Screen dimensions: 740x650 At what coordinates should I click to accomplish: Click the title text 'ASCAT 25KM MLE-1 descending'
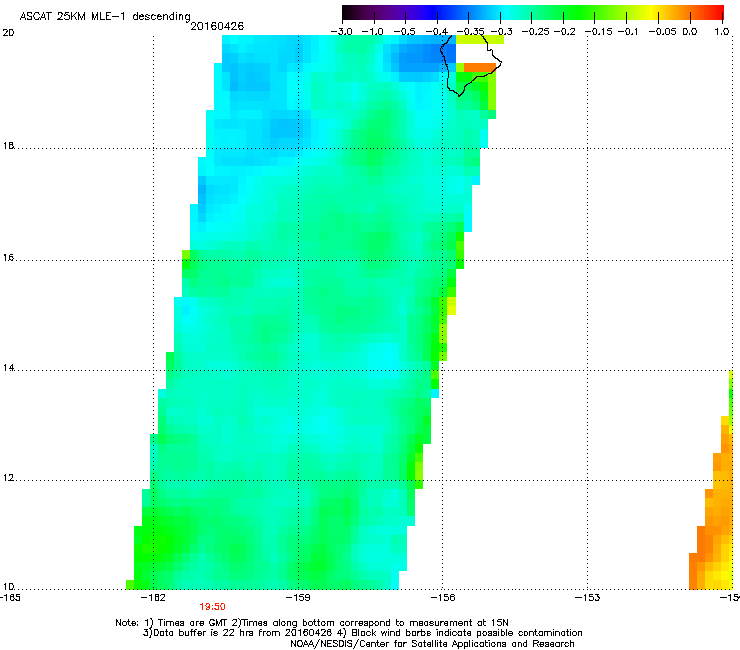coord(105,17)
